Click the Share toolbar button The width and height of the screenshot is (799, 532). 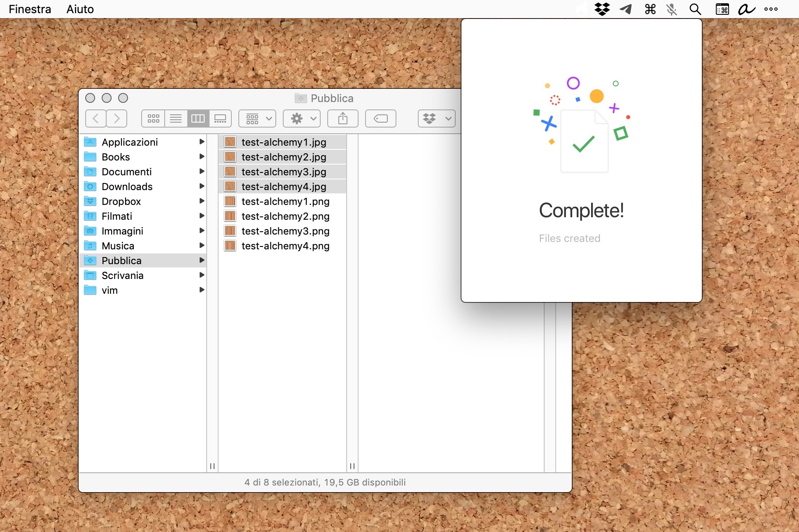pos(342,118)
